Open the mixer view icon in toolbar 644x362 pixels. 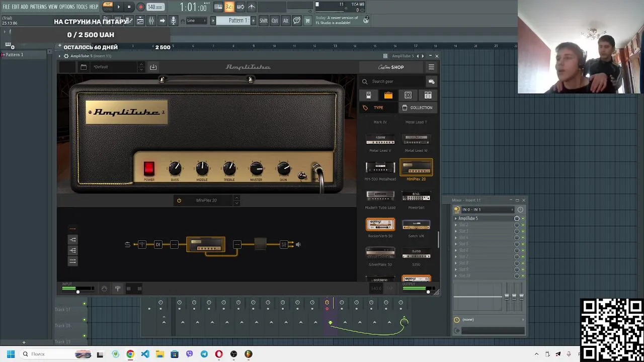click(x=151, y=21)
